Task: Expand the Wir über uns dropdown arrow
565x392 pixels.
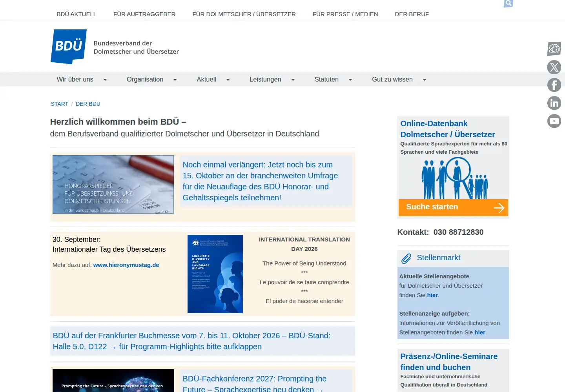Action: 105,80
